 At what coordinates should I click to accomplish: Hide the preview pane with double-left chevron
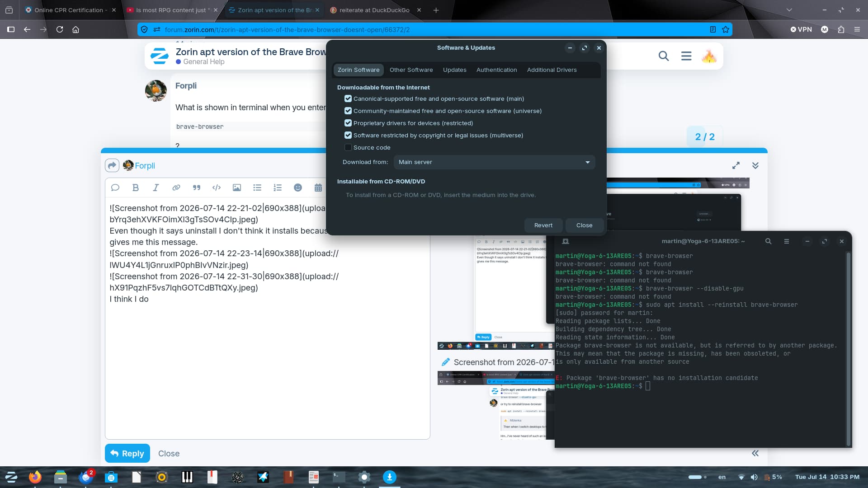(x=755, y=453)
